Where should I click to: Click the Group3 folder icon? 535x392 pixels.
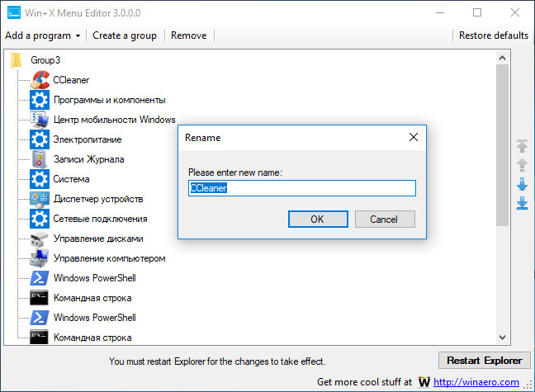coord(17,60)
